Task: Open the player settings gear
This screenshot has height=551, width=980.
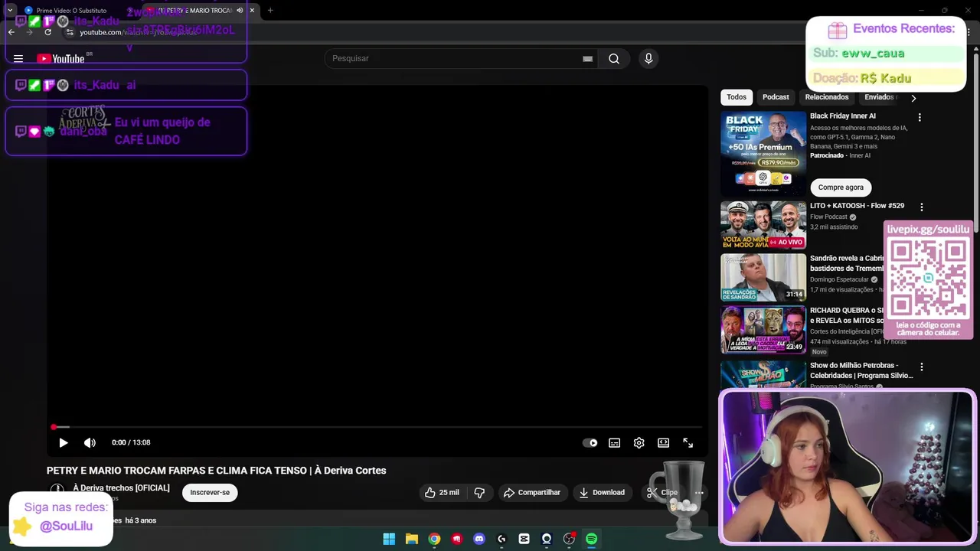Action: pos(639,442)
